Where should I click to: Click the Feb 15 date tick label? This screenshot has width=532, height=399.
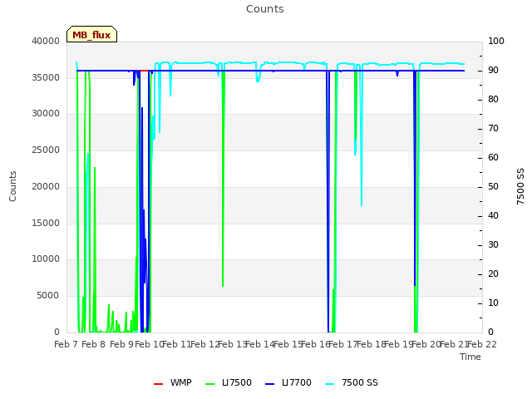[288, 345]
